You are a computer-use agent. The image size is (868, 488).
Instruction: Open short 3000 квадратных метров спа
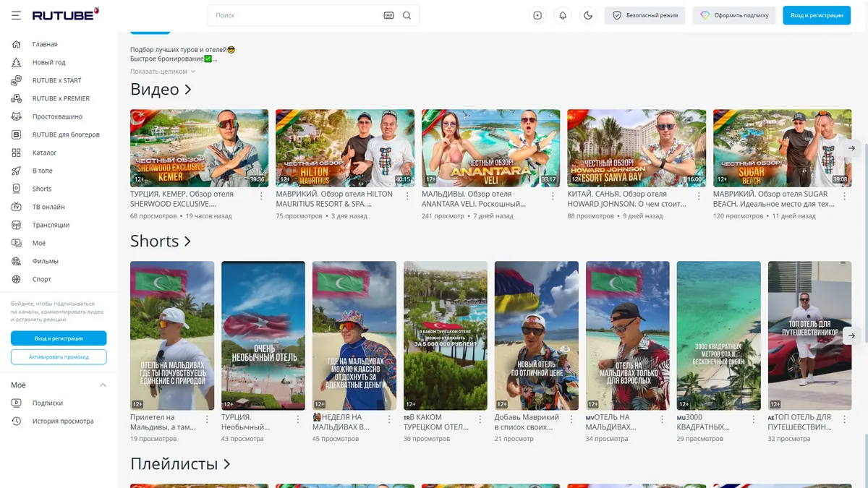[719, 335]
